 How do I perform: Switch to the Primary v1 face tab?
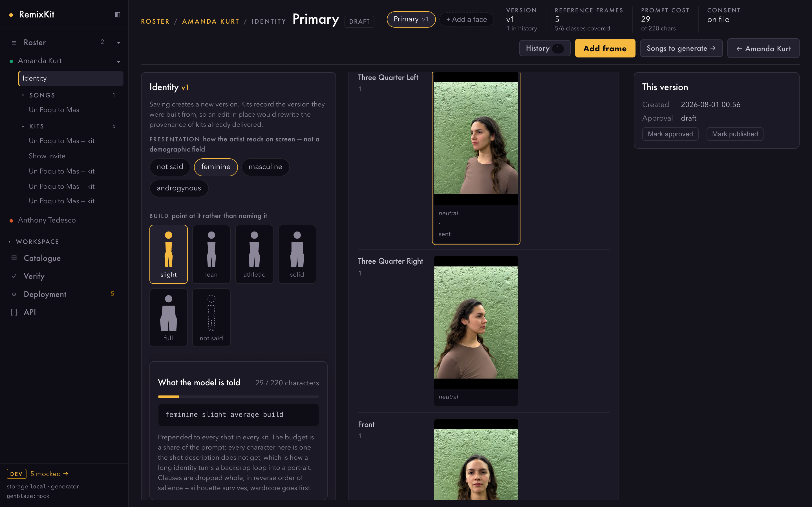click(411, 19)
